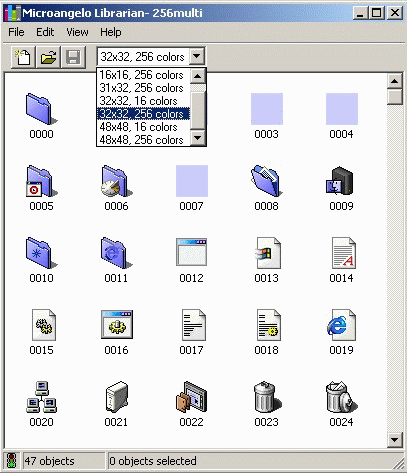Click the traffic light status icon

point(12,461)
